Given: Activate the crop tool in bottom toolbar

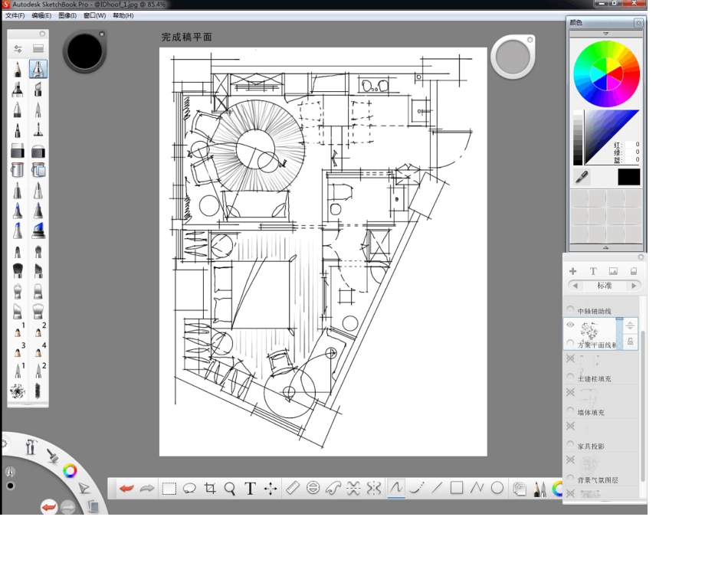Looking at the screenshot, I should click(210, 488).
